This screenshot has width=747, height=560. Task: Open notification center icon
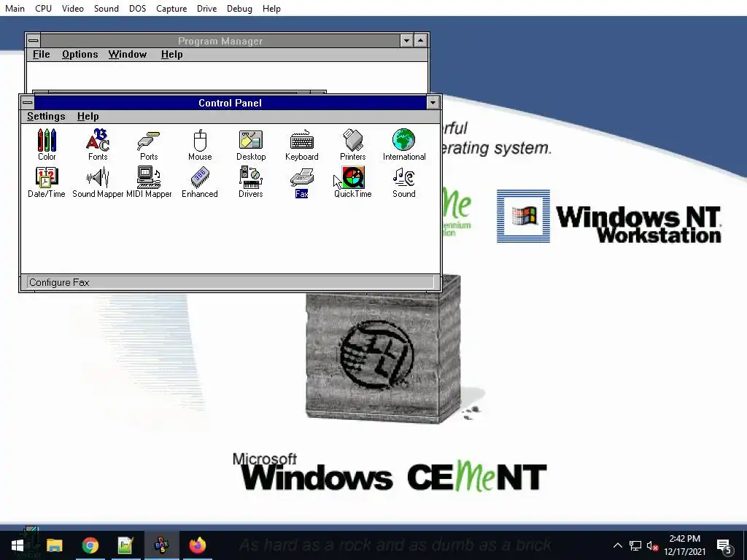point(724,546)
